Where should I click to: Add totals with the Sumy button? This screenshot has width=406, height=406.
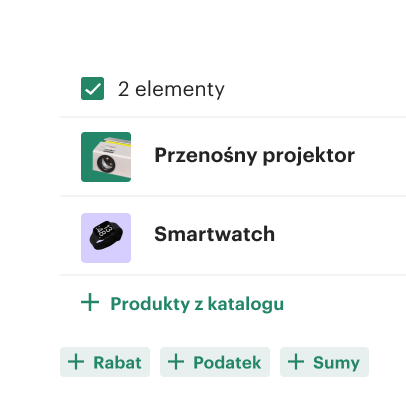tap(324, 362)
